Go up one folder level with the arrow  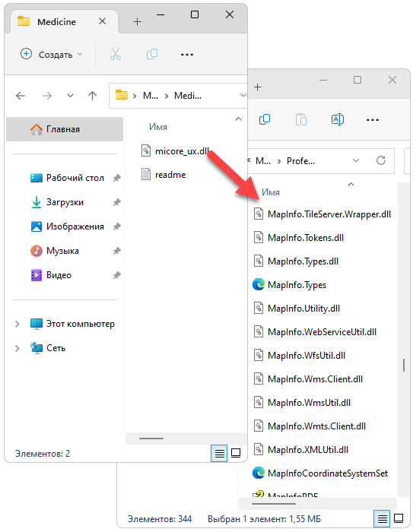coord(92,96)
